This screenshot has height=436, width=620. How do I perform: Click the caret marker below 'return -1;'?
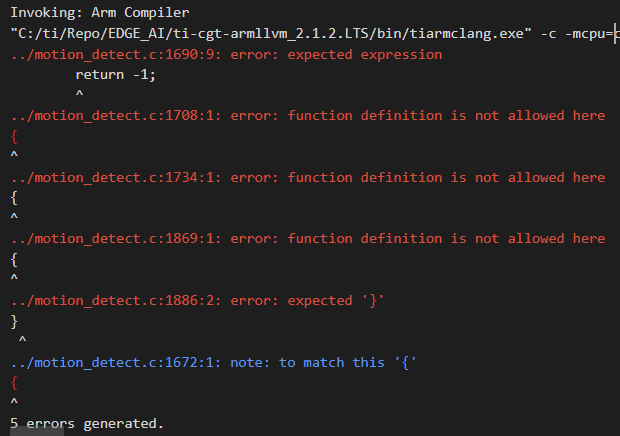(79, 95)
